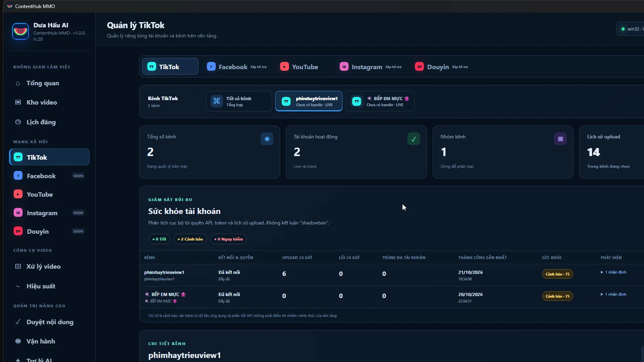This screenshot has height=362, width=644.
Task: Click the Lịch đăng clock icon
Action: pos(18,122)
